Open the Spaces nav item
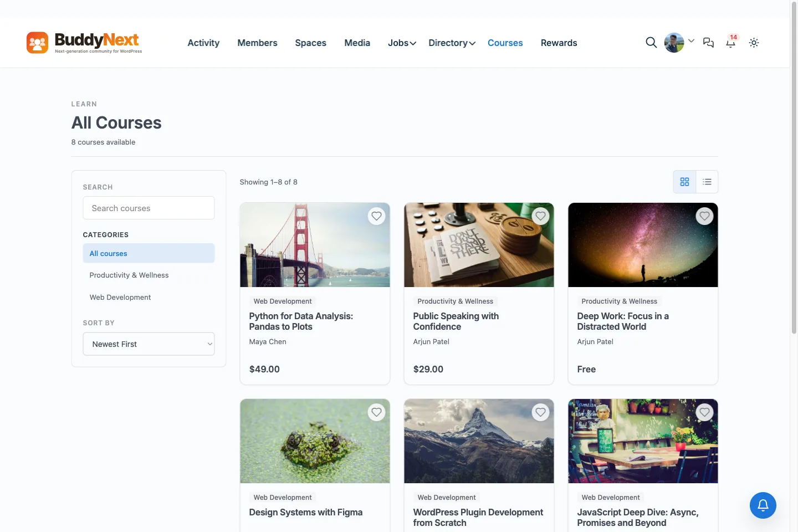Screen dimensions: 798x532 [310, 43]
